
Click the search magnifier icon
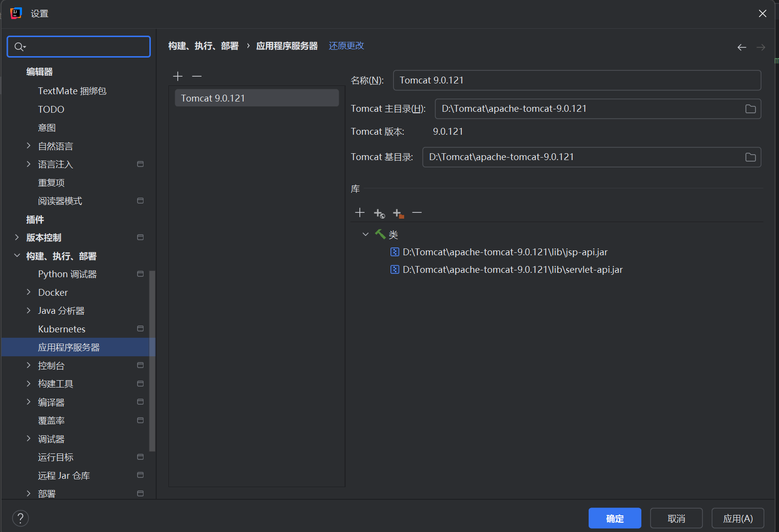click(x=20, y=47)
